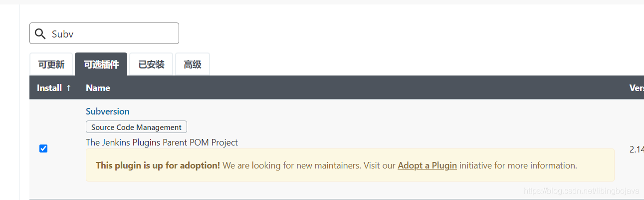Viewport: 644px width, 200px height.
Task: Go to the 高级 tab
Action: pos(193,64)
